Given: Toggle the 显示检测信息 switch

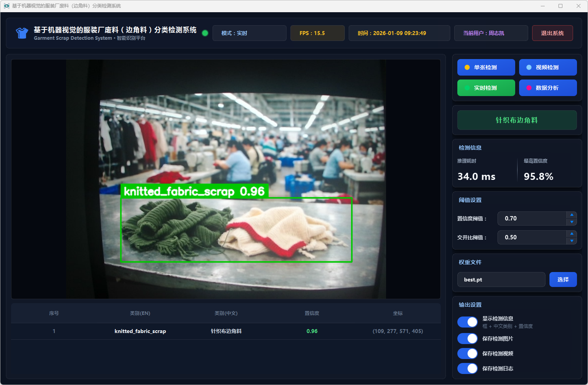Looking at the screenshot, I should point(468,322).
